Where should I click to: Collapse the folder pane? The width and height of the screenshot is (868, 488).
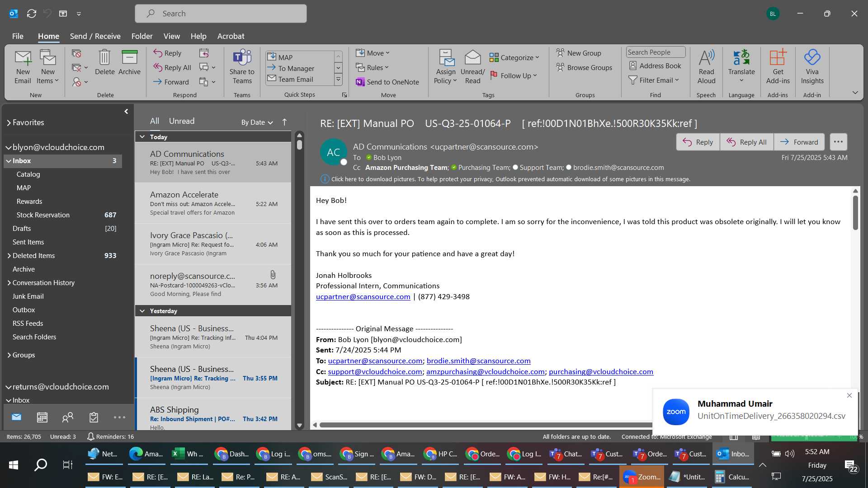[126, 111]
